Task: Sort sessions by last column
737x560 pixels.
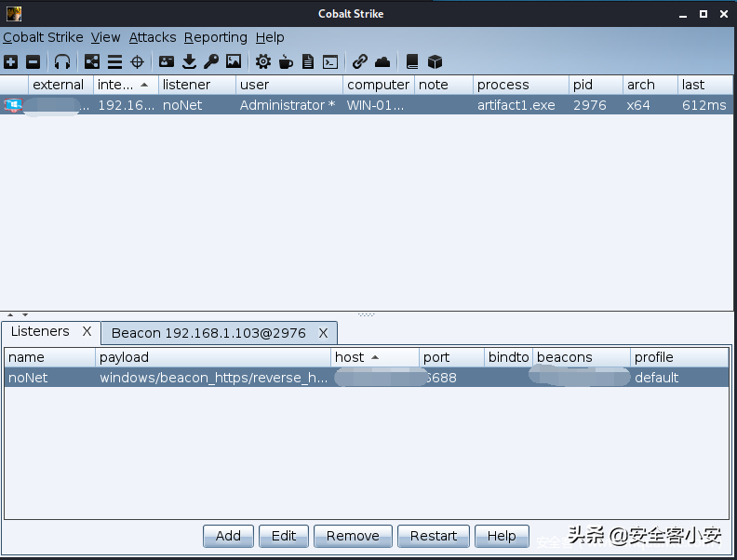Action: click(705, 85)
